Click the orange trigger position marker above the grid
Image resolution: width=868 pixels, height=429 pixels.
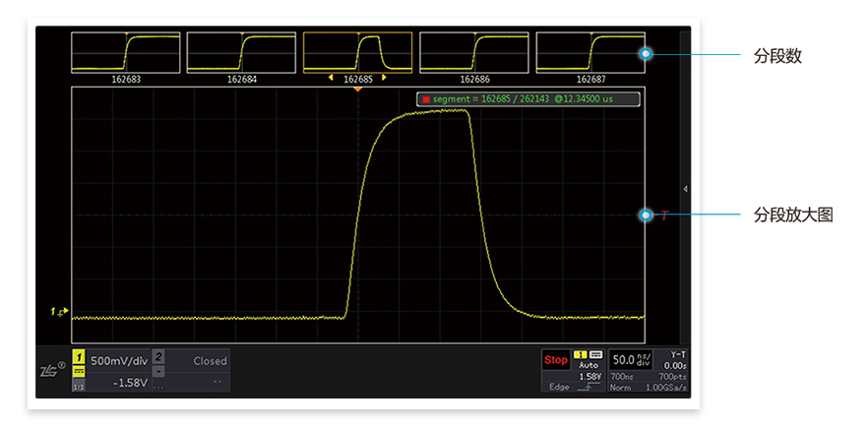[357, 89]
